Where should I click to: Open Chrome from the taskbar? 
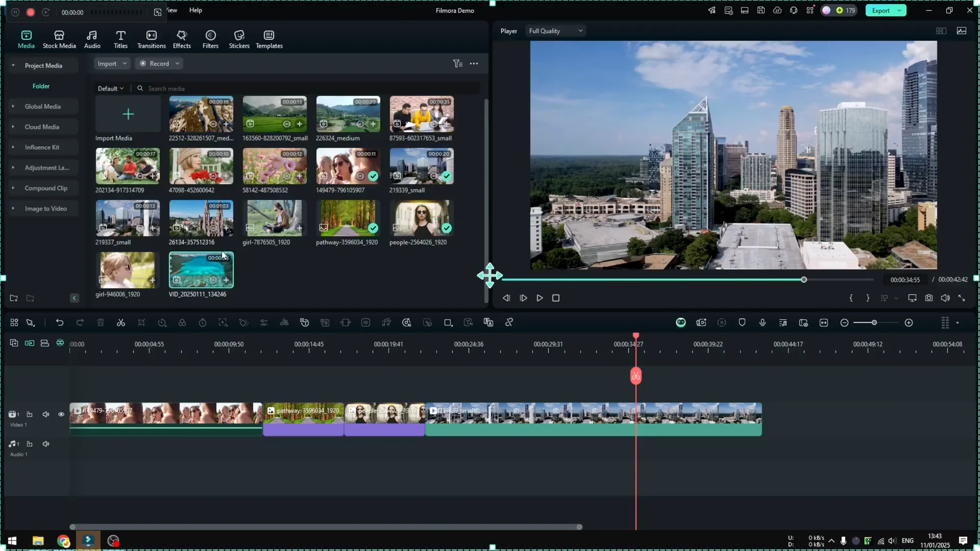(x=63, y=541)
